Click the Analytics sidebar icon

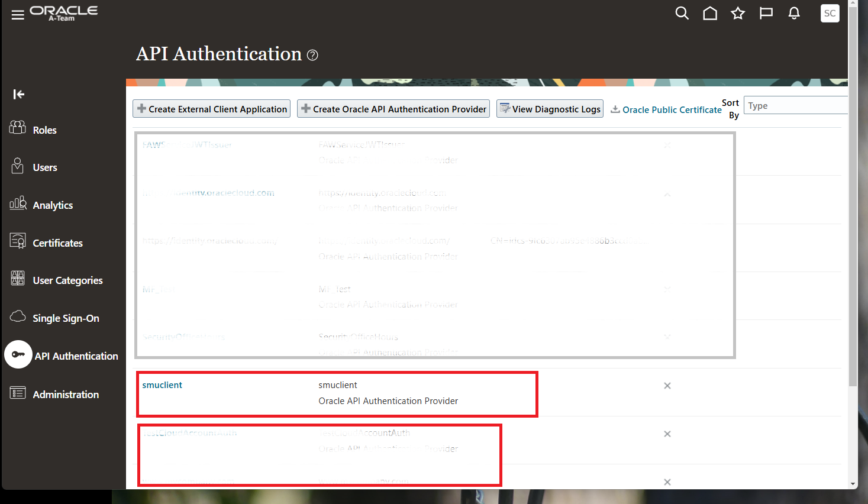18,203
